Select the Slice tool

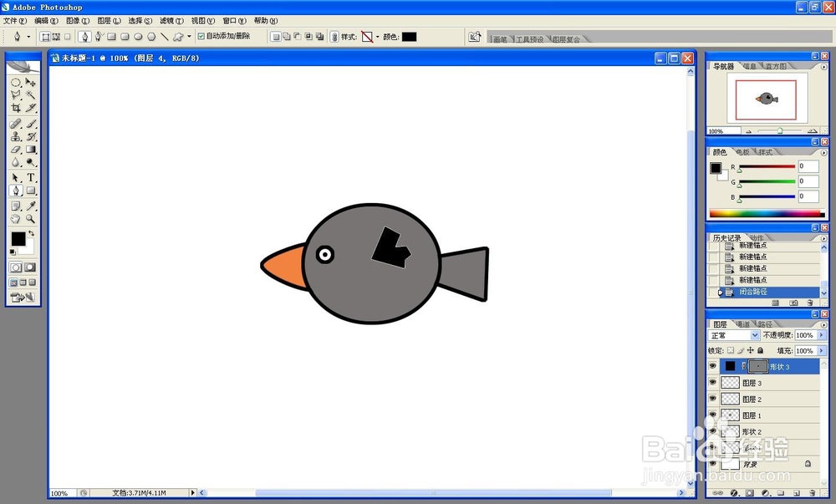tap(30, 108)
